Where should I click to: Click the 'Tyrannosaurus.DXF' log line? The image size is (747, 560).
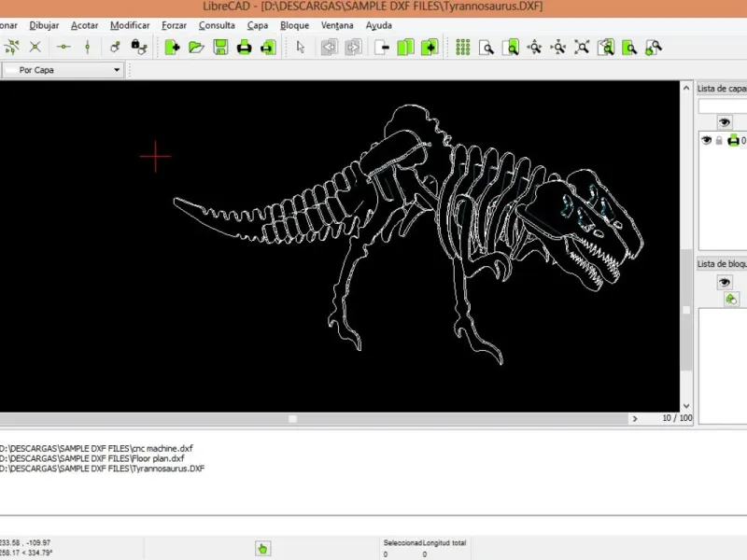(x=102, y=469)
